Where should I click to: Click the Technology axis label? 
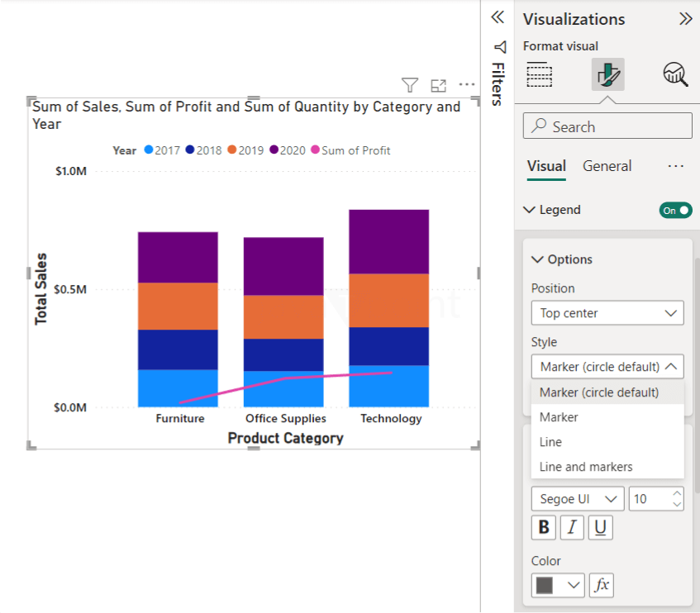[391, 419]
